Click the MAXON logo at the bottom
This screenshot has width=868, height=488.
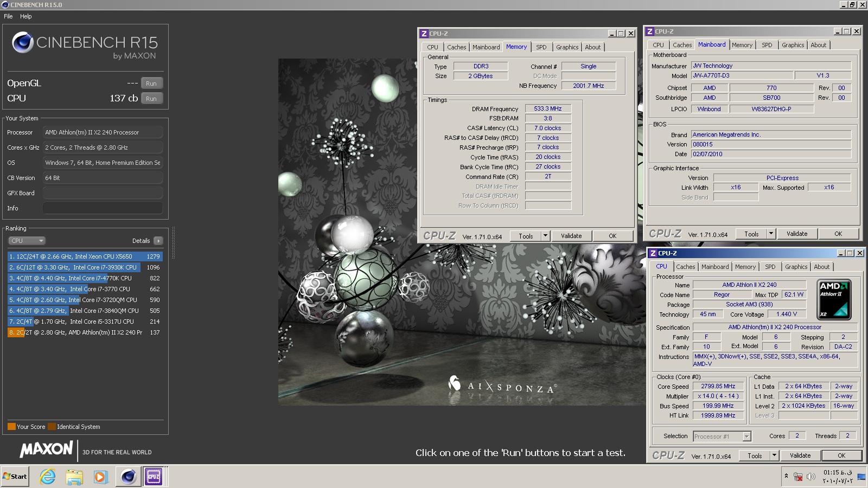(47, 450)
